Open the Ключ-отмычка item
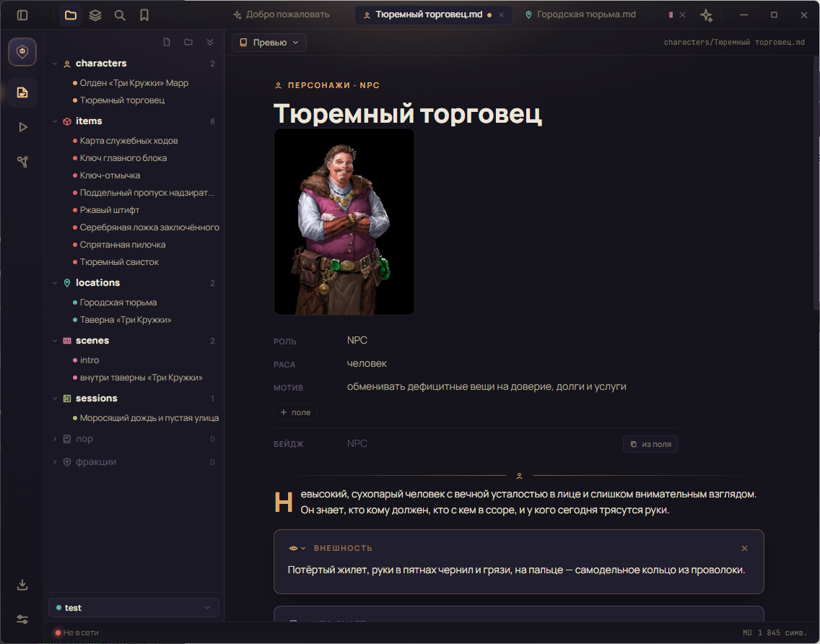Image resolution: width=820 pixels, height=644 pixels. (110, 175)
